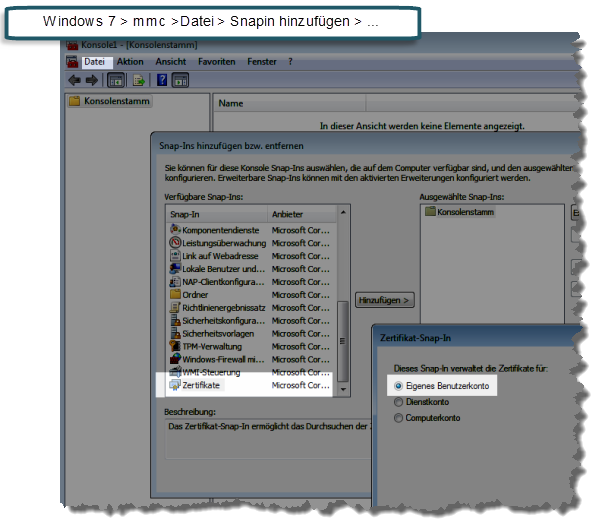Image resolution: width=594 pixels, height=524 pixels.
Task: Click the Anbieter column header
Action: [x=302, y=214]
